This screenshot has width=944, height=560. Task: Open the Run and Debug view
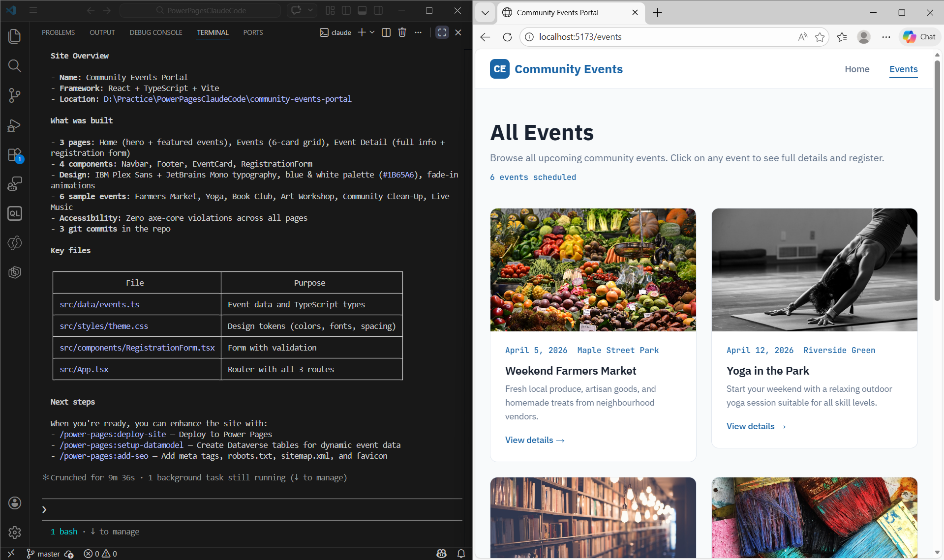click(15, 125)
